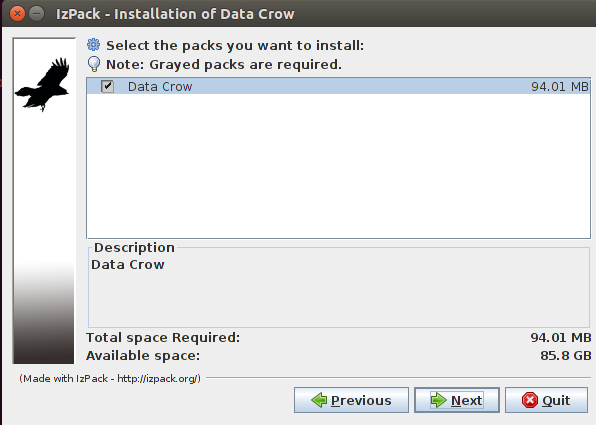The image size is (596, 425).
Task: Click the empty area of packs list
Action: pos(338,166)
